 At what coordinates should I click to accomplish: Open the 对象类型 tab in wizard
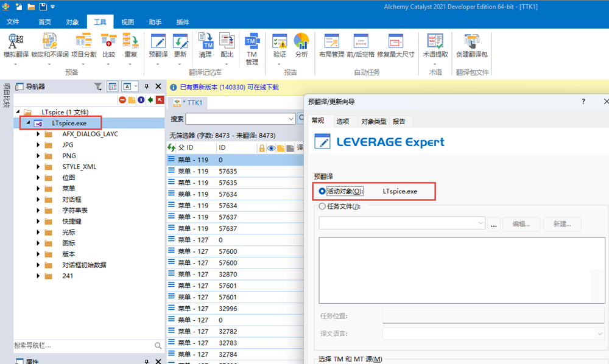coord(374,122)
